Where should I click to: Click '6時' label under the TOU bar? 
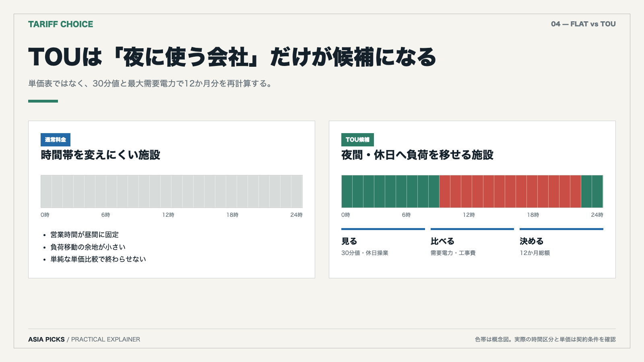(x=406, y=215)
